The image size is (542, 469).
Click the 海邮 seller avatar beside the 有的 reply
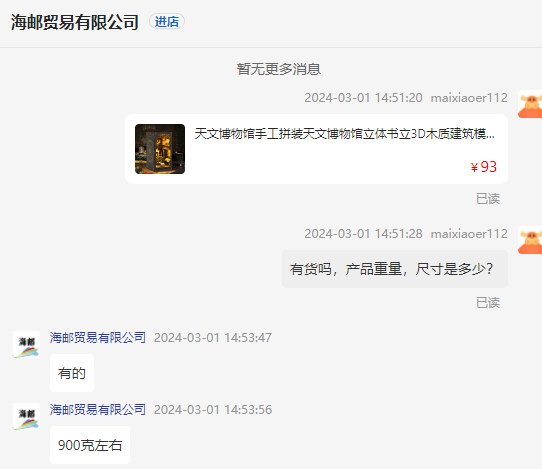(26, 344)
